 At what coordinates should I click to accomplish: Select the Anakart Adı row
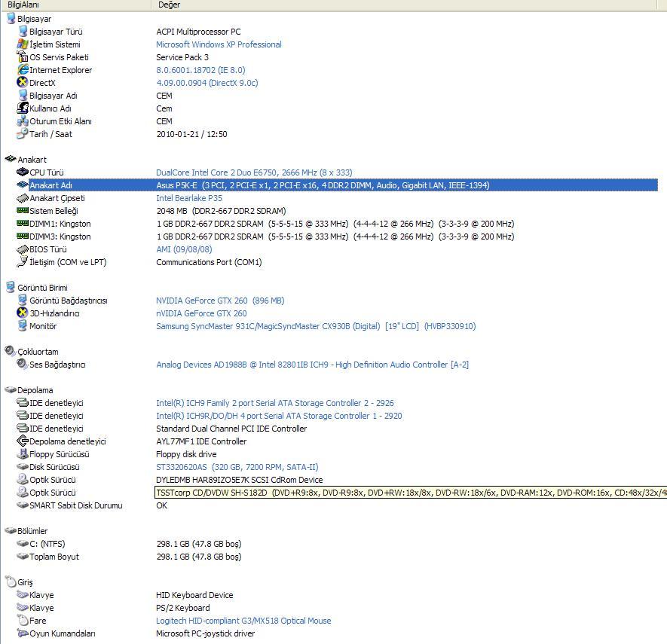tap(50, 185)
